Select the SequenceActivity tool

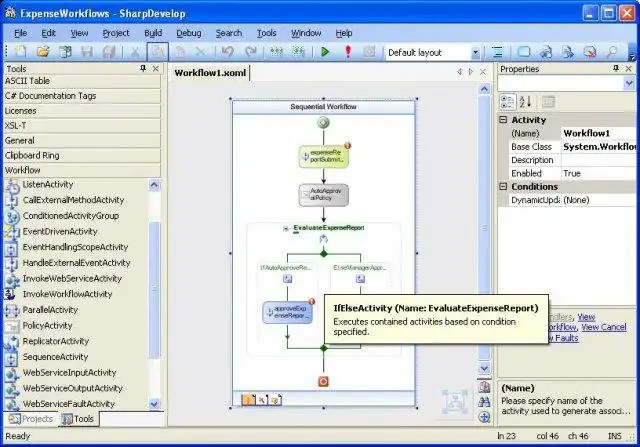[55, 357]
